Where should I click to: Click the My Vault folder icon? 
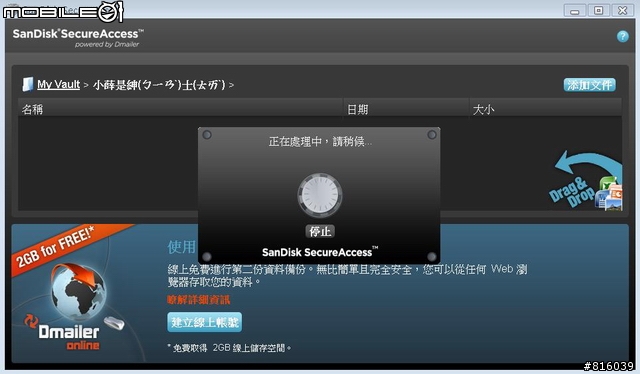(27, 84)
